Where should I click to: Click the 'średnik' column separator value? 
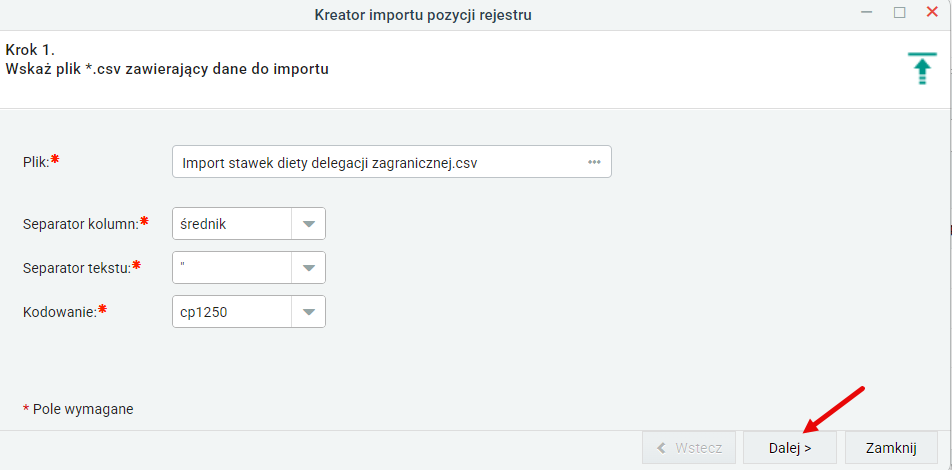click(232, 223)
